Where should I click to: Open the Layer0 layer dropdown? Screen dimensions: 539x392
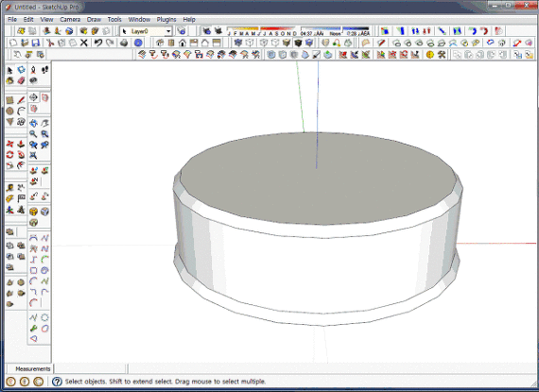pos(146,31)
